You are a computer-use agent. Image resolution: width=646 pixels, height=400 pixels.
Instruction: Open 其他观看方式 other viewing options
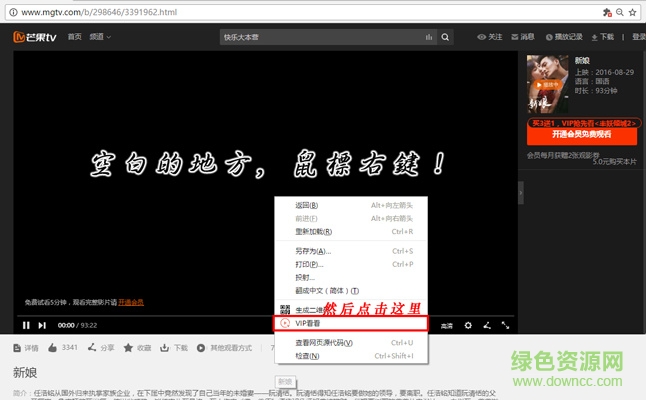coord(224,348)
